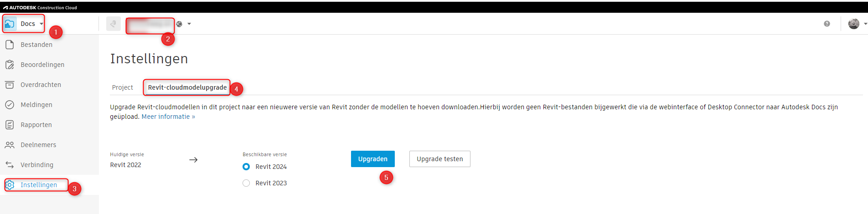Click the Verbinding arrows icon
868x214 pixels.
(x=10, y=165)
